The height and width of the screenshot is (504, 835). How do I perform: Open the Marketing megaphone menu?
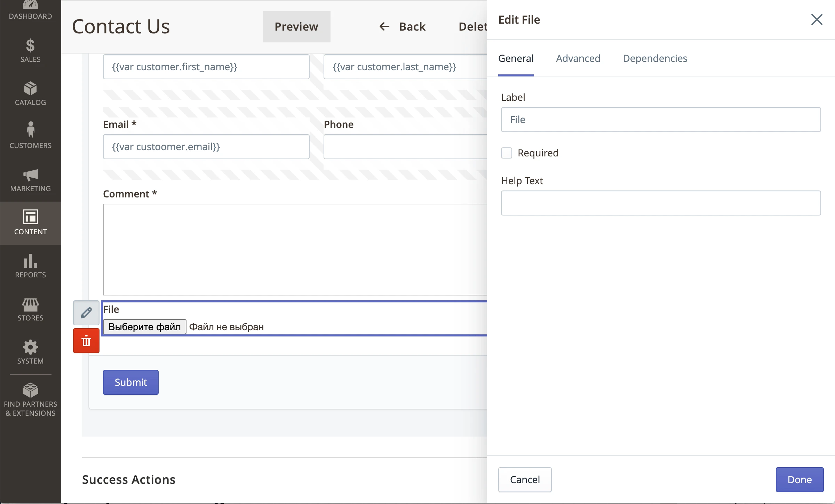(30, 180)
